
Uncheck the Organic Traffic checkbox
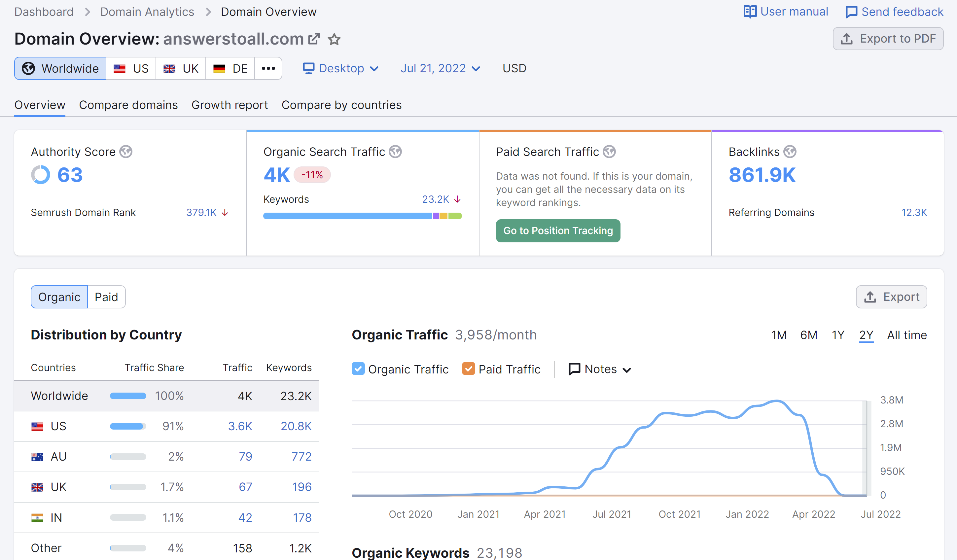[x=358, y=368]
